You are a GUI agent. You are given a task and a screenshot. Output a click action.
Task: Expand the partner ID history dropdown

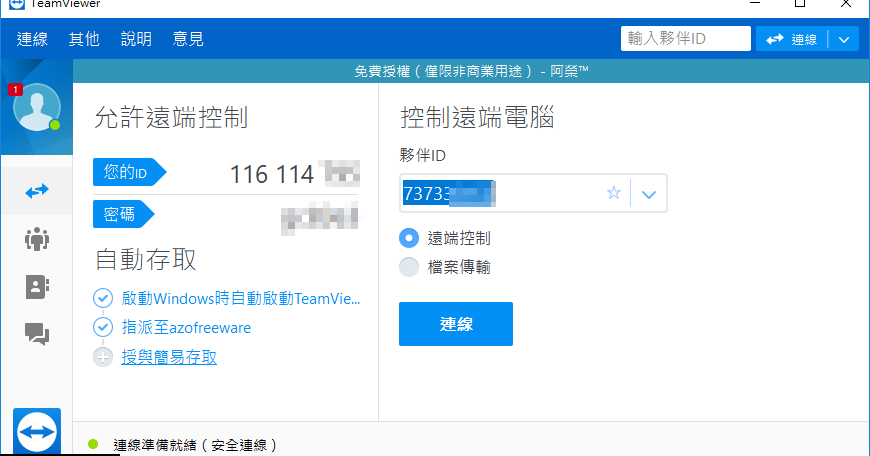649,194
